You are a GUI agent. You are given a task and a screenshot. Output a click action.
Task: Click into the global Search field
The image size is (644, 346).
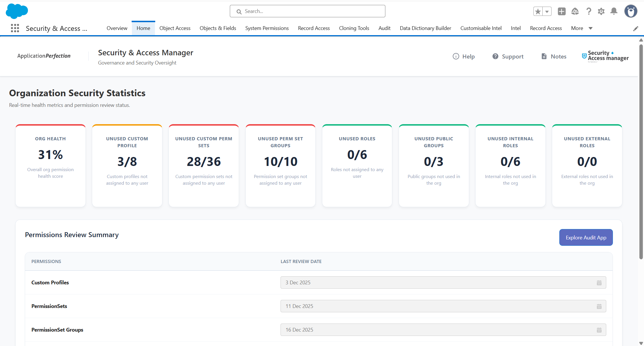[x=307, y=11]
